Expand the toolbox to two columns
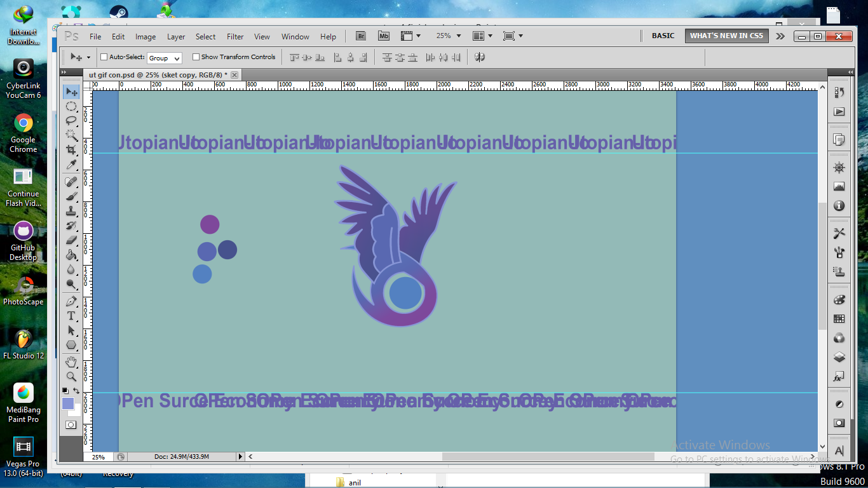Viewport: 868px width, 488px height. tap(64, 73)
